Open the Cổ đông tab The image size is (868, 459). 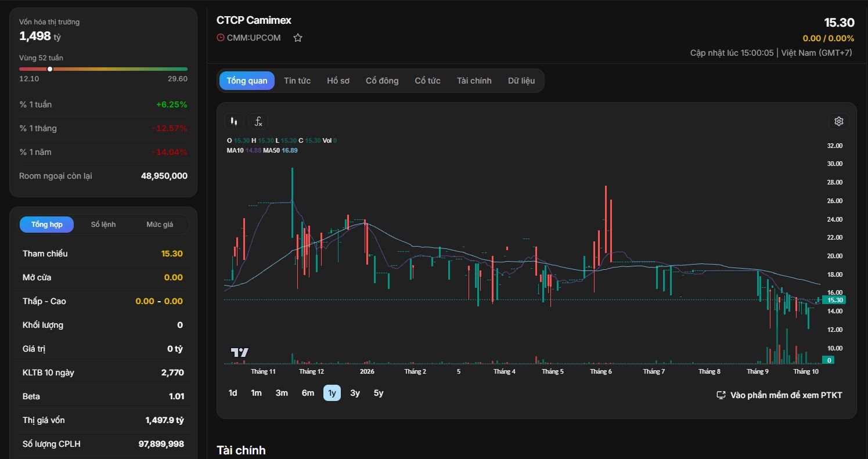pos(382,81)
